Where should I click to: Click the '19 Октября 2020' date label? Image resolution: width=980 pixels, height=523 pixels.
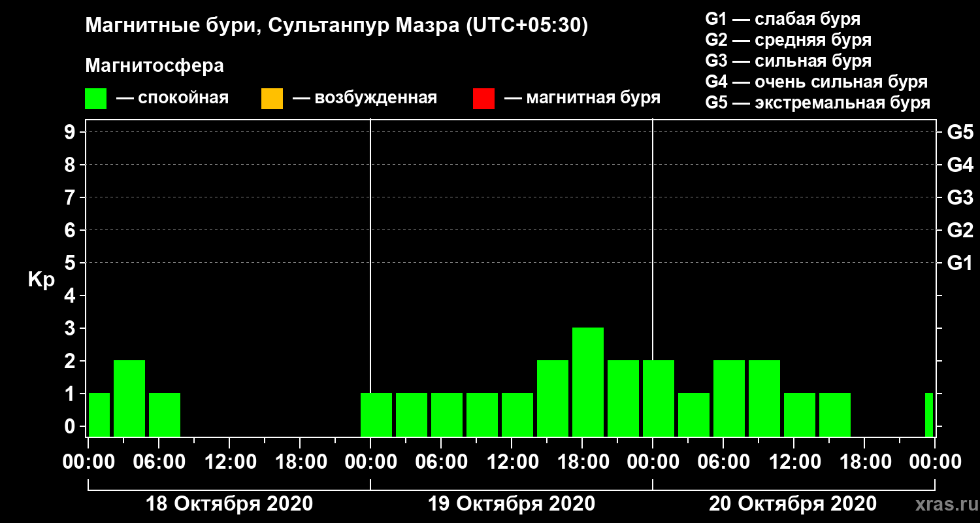click(512, 504)
